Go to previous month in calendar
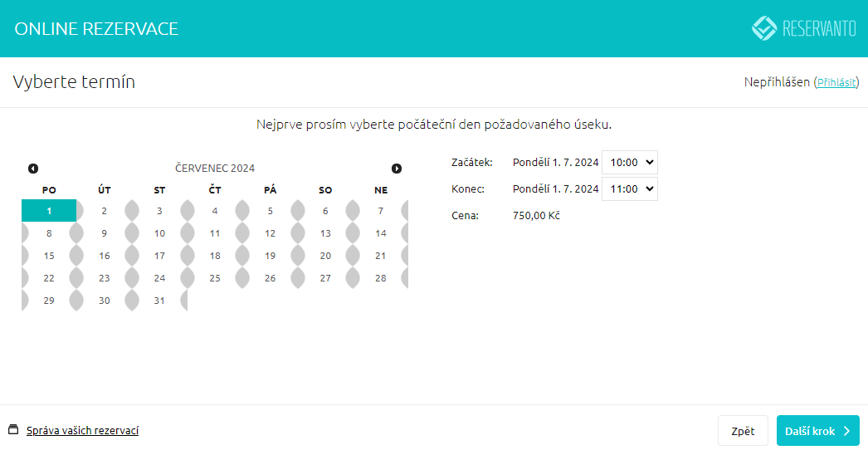Screen dimensions: 868x455 pyautogui.click(x=33, y=169)
